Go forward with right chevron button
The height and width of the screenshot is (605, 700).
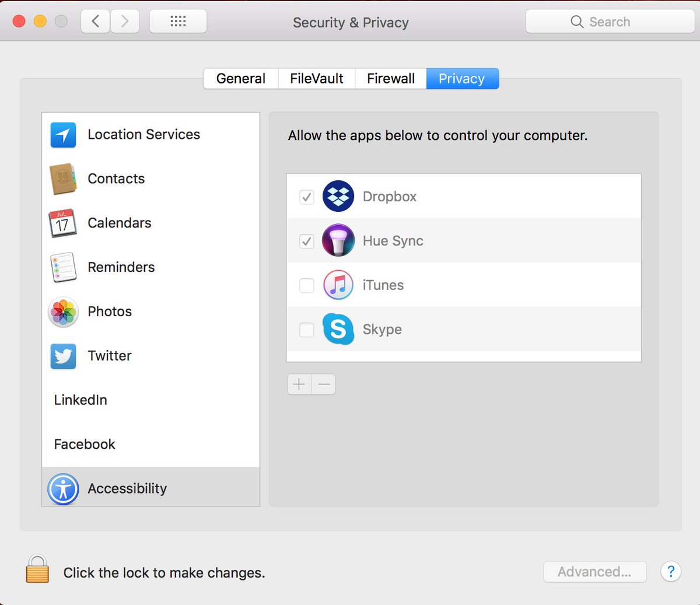[x=125, y=22]
